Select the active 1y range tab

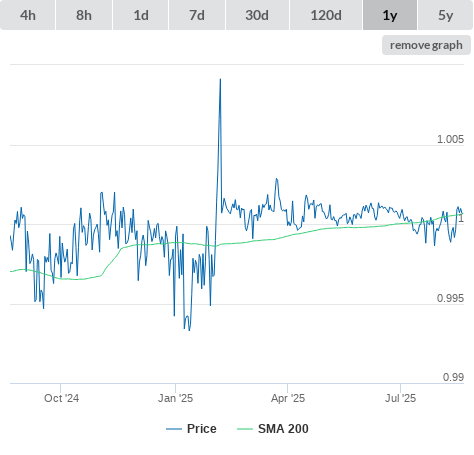[390, 15]
